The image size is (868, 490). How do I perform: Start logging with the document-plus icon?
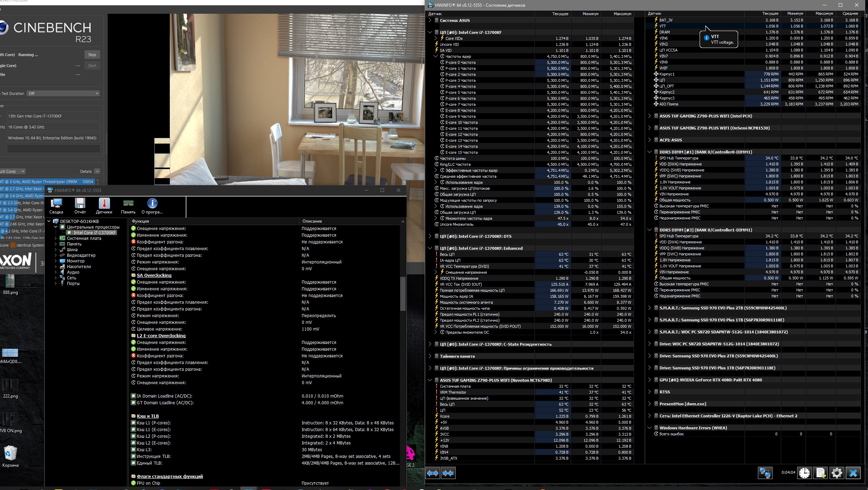pyautogui.click(x=821, y=473)
